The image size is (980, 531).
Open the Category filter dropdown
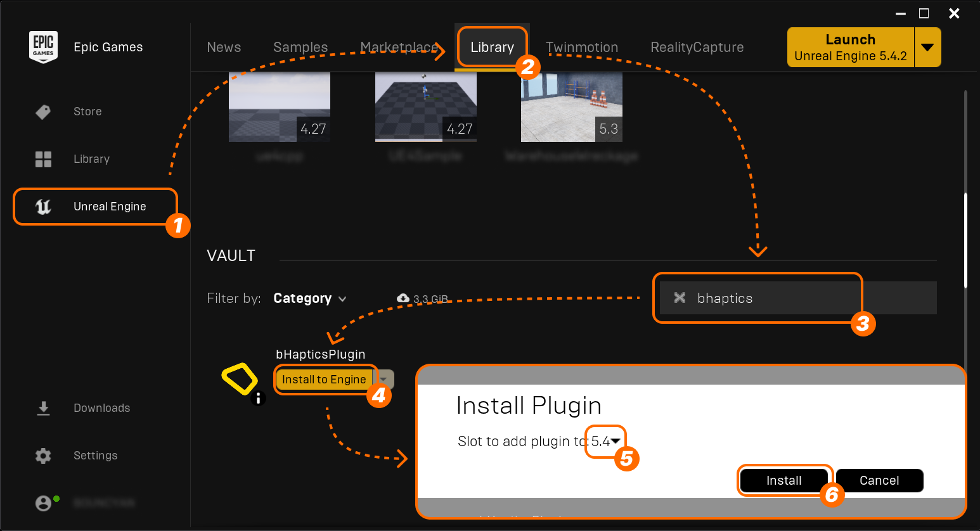(309, 298)
